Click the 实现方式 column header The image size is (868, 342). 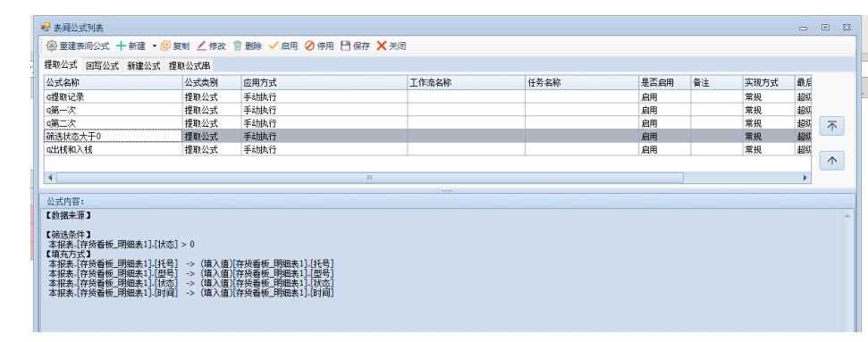(x=769, y=83)
